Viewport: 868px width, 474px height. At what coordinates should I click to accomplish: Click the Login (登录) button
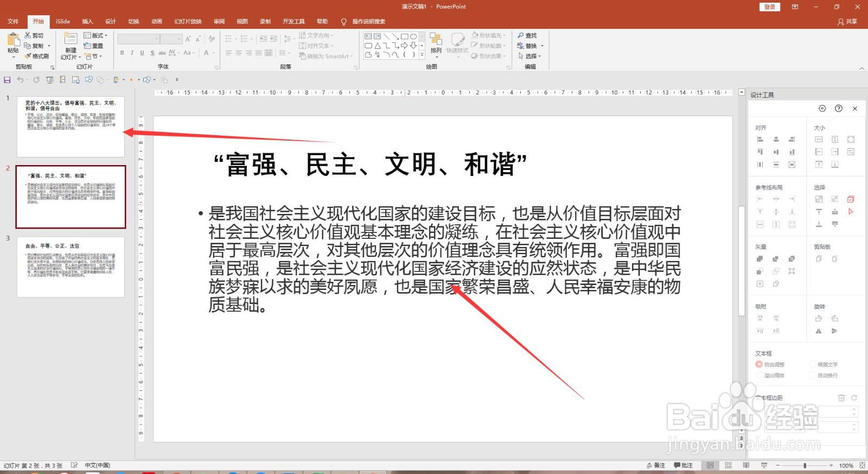tap(770, 7)
